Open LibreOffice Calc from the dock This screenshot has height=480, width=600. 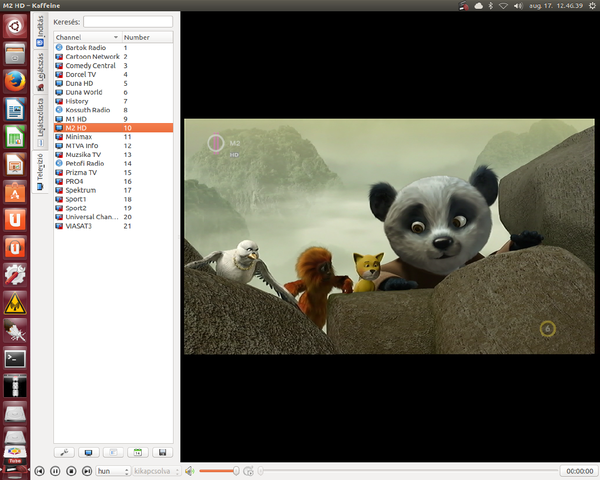[x=15, y=137]
